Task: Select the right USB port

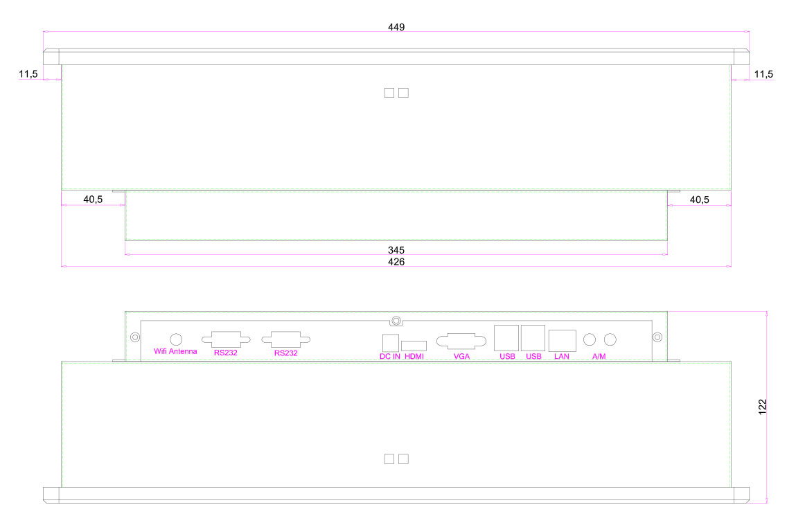Action: pos(533,338)
